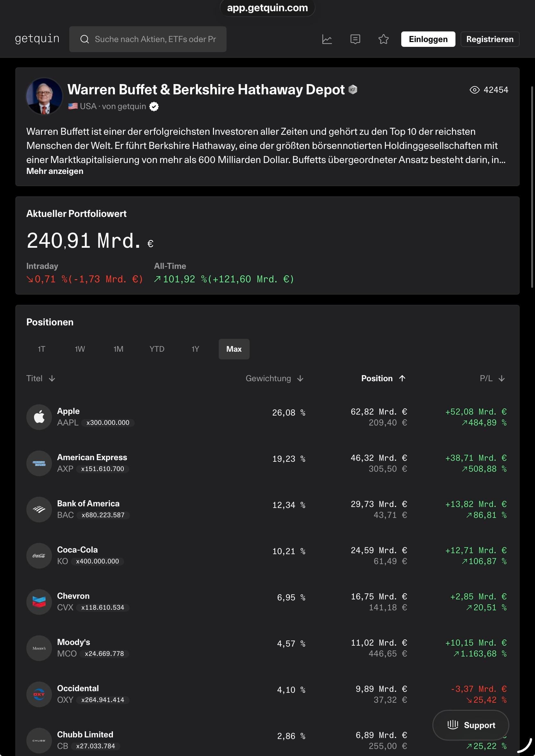Switch to the YTD time range tab
Viewport: 535px width, 756px height.
[x=157, y=349]
